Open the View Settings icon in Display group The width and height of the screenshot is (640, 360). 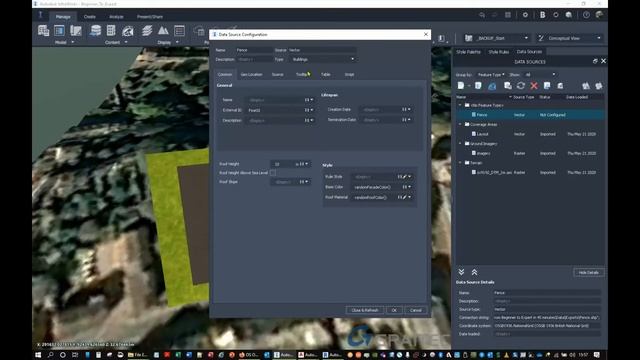[x=179, y=31]
